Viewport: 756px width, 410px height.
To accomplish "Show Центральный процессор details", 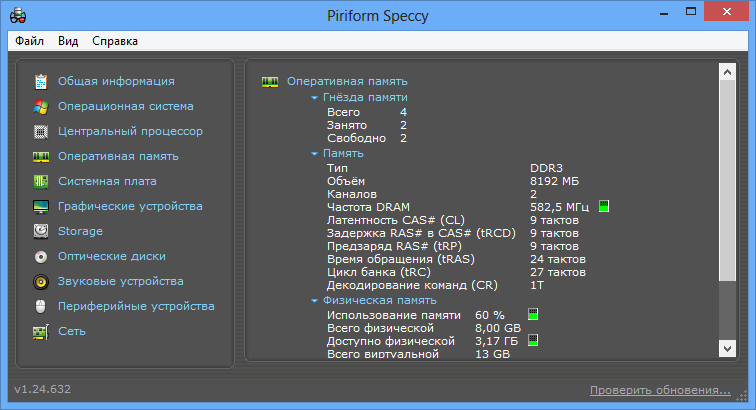I will pos(130,132).
